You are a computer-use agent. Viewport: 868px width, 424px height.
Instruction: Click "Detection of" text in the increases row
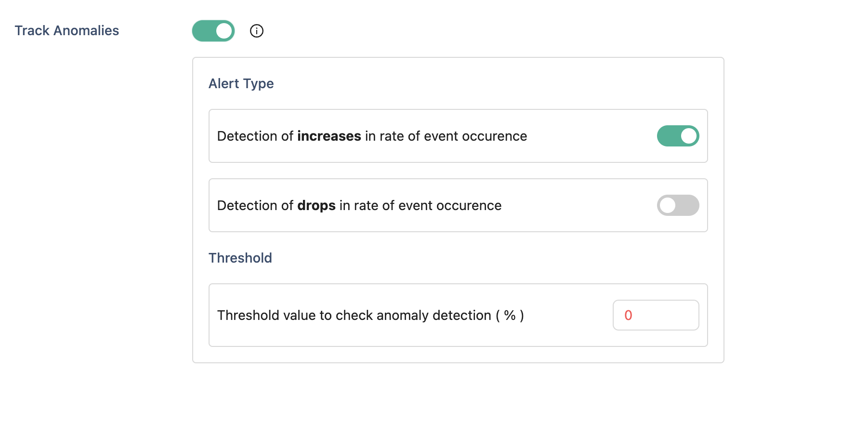(x=255, y=136)
